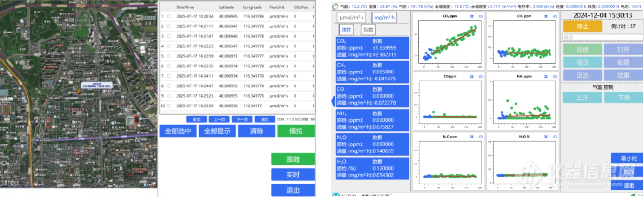Click the 足迹 footprint button
This screenshot has width=644, height=197.
(583, 75)
